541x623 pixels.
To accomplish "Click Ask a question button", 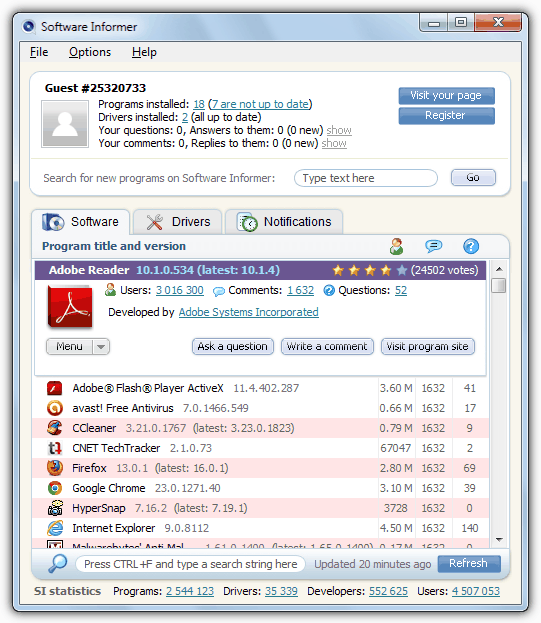I will click(233, 346).
